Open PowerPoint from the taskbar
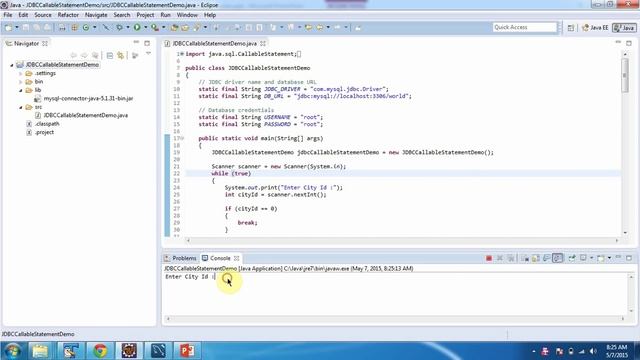The image size is (640, 360). [187, 351]
